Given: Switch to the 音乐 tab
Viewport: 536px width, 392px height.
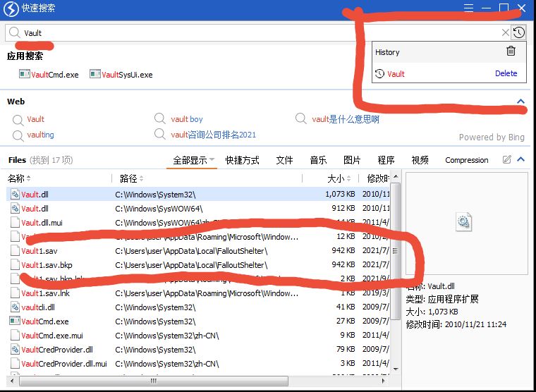Looking at the screenshot, I should click(x=318, y=160).
